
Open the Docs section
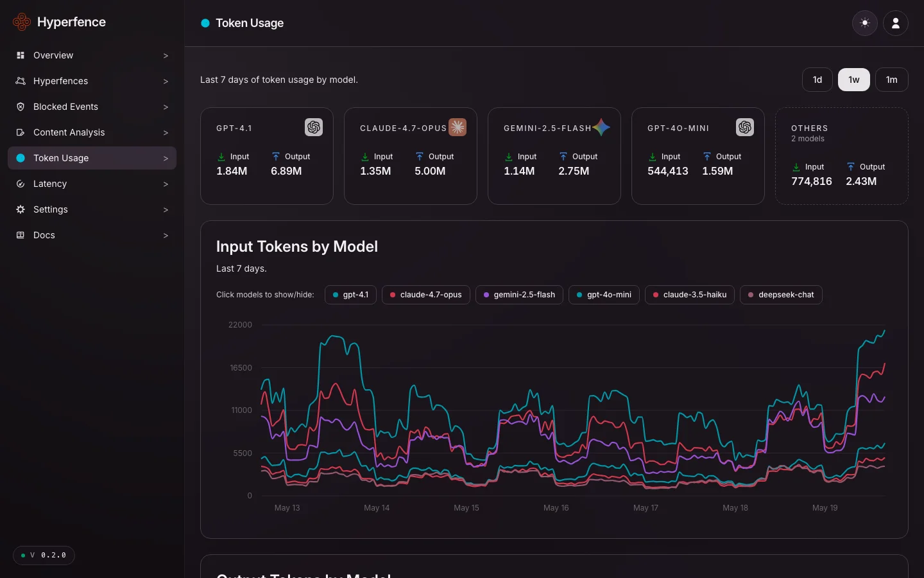point(92,235)
